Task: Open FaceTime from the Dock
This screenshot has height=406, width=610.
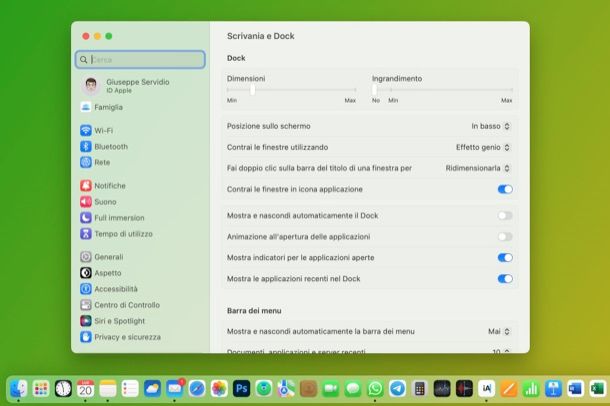Action: [x=331, y=388]
